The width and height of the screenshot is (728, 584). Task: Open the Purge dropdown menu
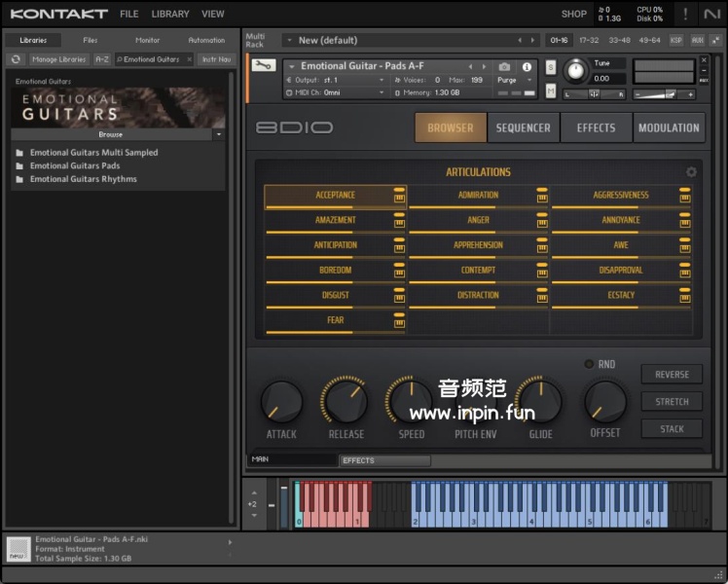(509, 80)
